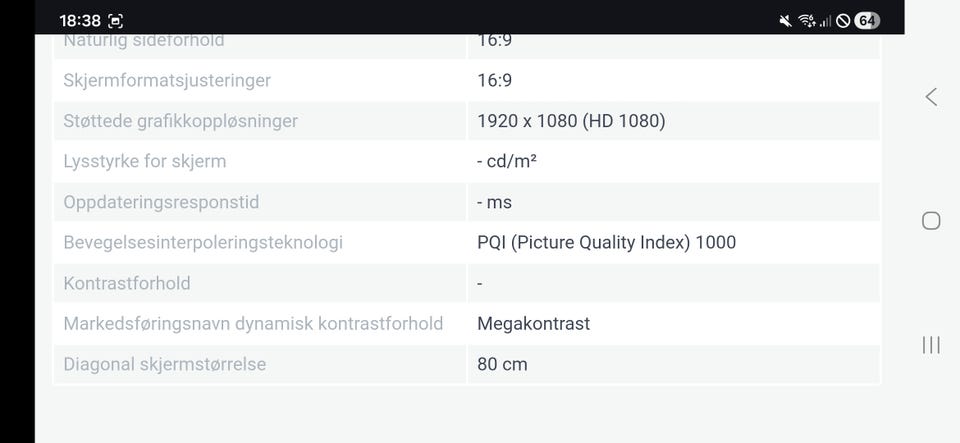
Task: Tap the Android back navigation arrow
Action: click(x=931, y=97)
